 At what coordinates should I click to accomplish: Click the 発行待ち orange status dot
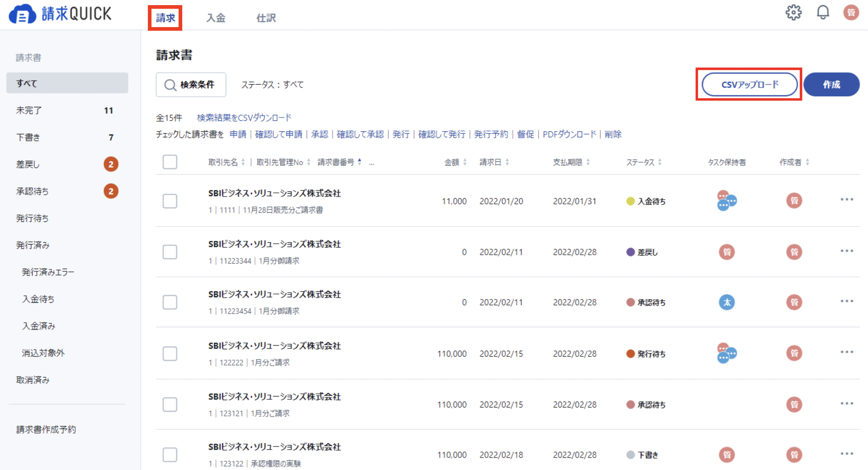[630, 354]
